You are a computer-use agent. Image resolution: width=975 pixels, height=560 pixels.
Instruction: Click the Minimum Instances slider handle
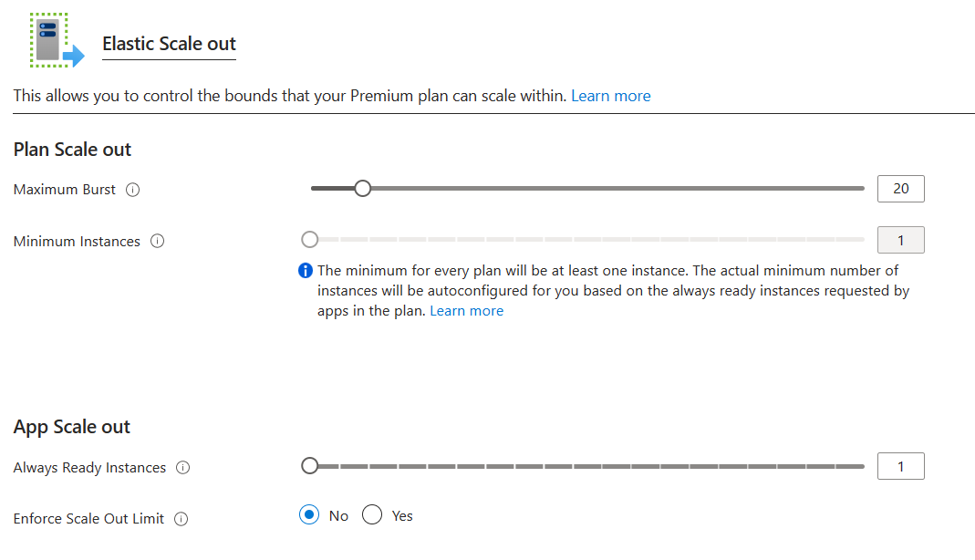pos(310,240)
